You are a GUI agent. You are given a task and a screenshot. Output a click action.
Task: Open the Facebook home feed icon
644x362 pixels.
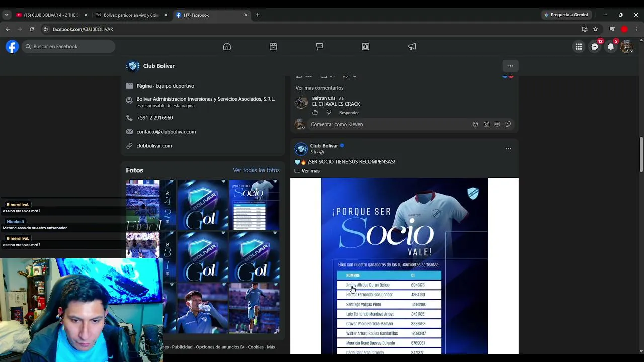point(227,47)
